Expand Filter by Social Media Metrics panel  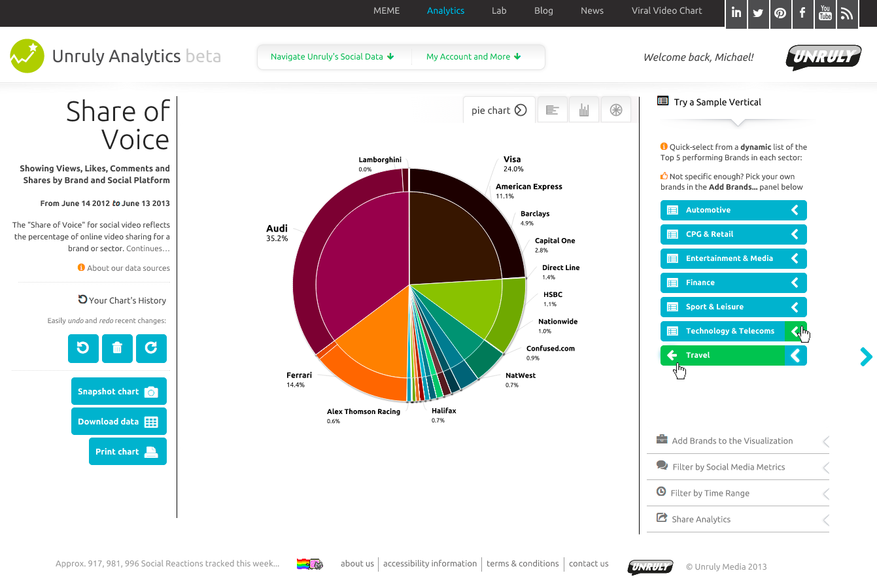pyautogui.click(x=738, y=467)
